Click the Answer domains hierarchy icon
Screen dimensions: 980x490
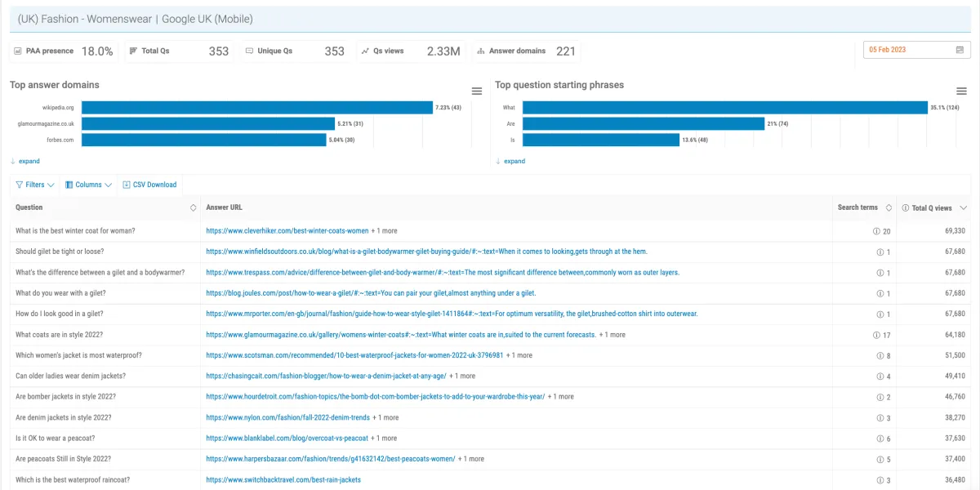point(481,51)
